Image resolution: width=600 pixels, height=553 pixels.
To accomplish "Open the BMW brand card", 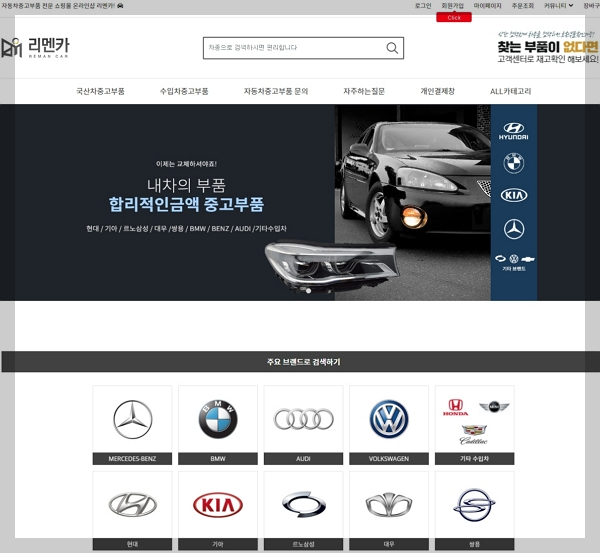I will pos(218,425).
